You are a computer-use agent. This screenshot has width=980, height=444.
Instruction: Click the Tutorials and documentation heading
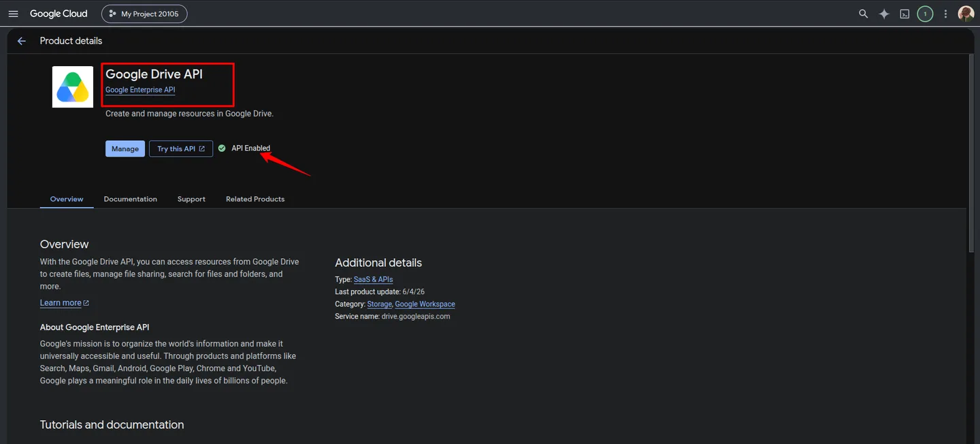click(x=112, y=425)
